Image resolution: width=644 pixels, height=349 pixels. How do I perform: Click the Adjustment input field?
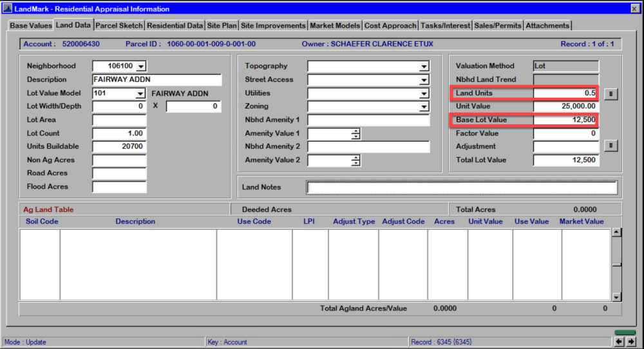pyautogui.click(x=566, y=147)
